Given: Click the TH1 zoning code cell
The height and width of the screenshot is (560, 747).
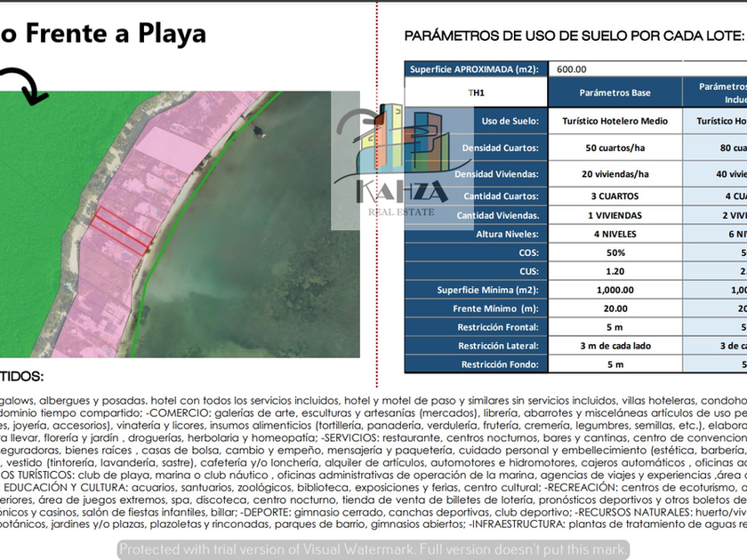Looking at the screenshot, I should pos(476,92).
